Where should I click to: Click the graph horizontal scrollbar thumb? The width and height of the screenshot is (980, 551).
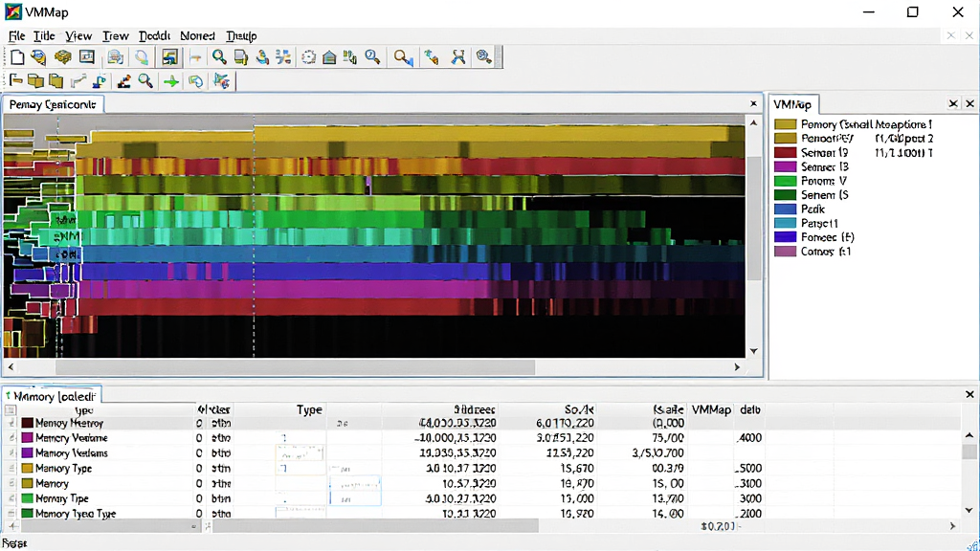coord(295,367)
